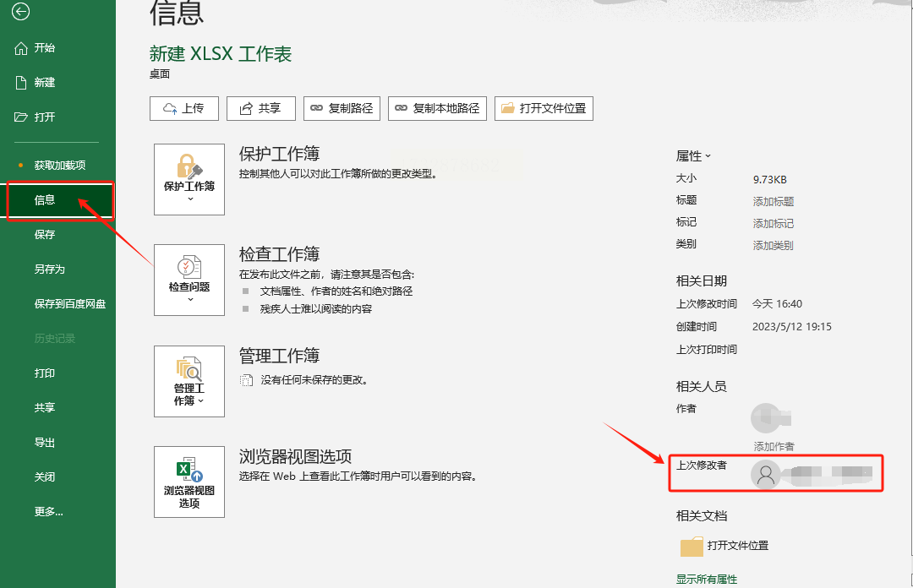Open 共享 in the sidebar
Image resolution: width=913 pixels, height=588 pixels.
44,407
